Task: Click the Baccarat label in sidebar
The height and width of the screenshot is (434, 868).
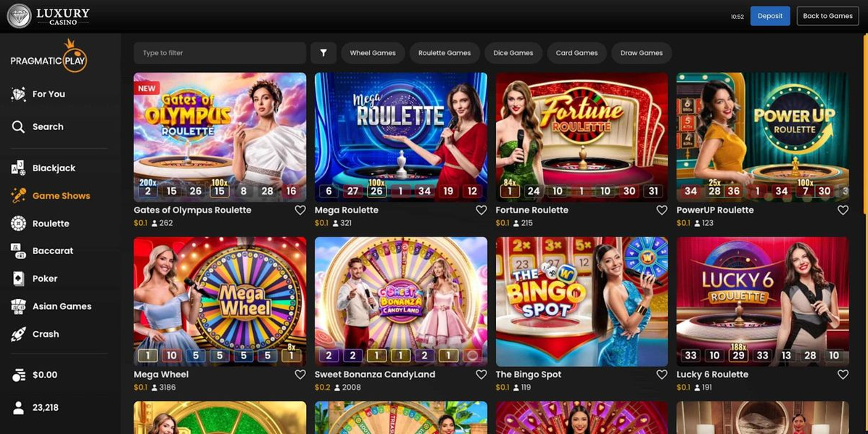Action: pos(53,251)
